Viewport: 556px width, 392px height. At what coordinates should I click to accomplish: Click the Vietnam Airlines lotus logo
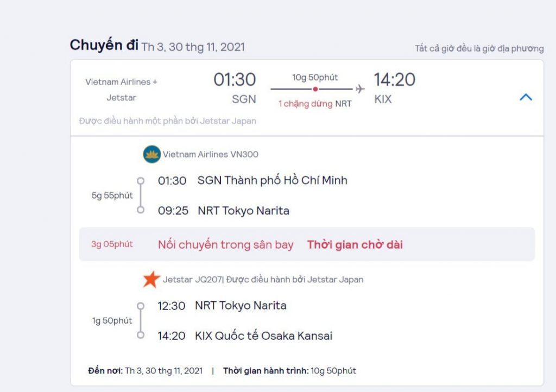[x=151, y=154]
